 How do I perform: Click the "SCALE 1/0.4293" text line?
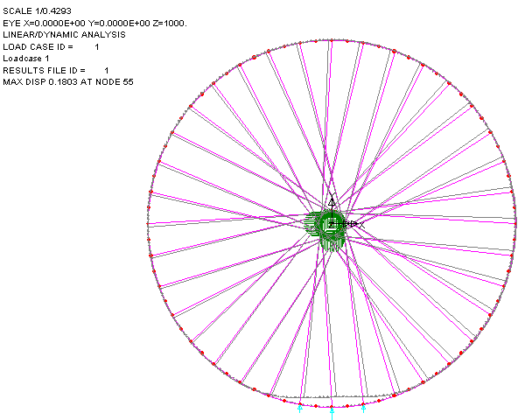coord(37,11)
